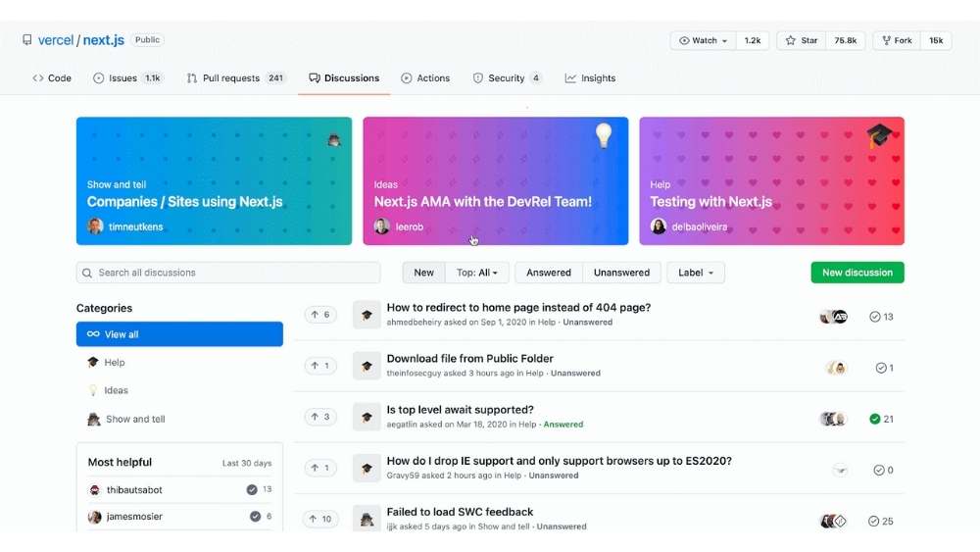Open jamesmosier profile in Most helpful

click(133, 517)
